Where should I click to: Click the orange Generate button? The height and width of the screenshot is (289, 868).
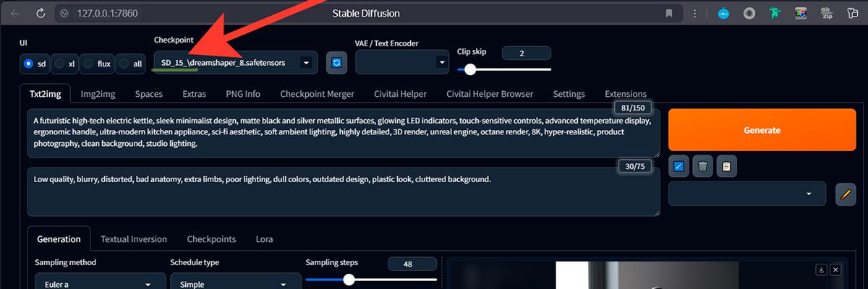762,130
